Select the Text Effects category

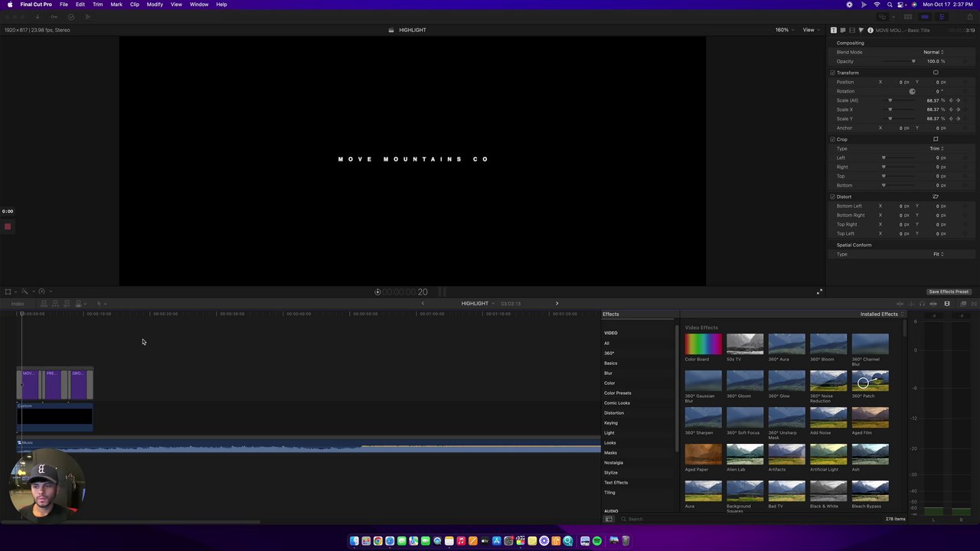coord(616,483)
